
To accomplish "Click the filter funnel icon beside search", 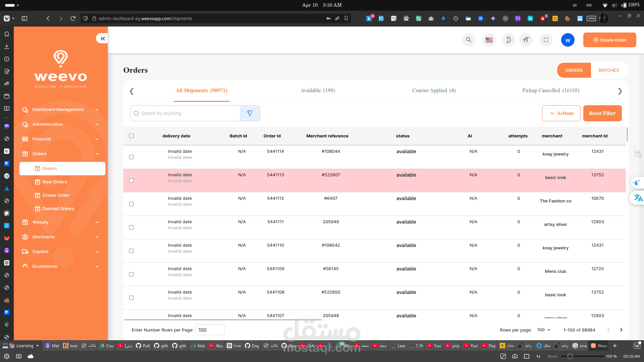I will [250, 113].
